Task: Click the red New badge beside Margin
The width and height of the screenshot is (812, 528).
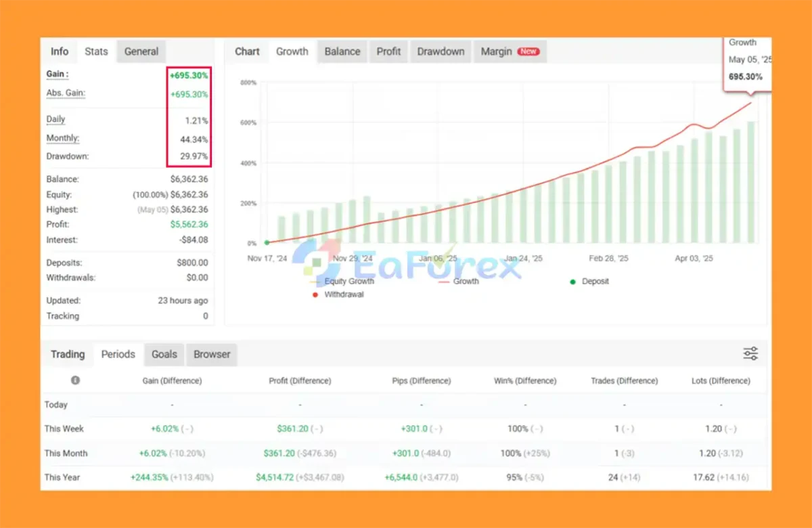Action: [x=528, y=51]
